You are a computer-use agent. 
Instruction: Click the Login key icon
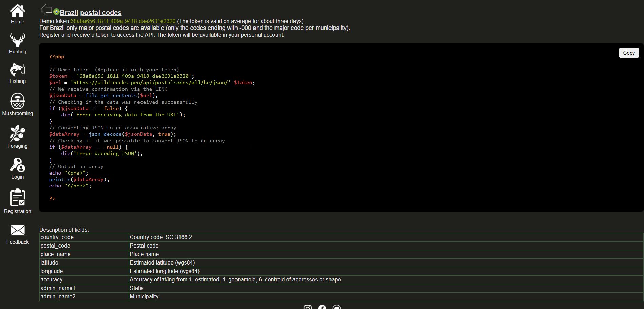tap(17, 165)
